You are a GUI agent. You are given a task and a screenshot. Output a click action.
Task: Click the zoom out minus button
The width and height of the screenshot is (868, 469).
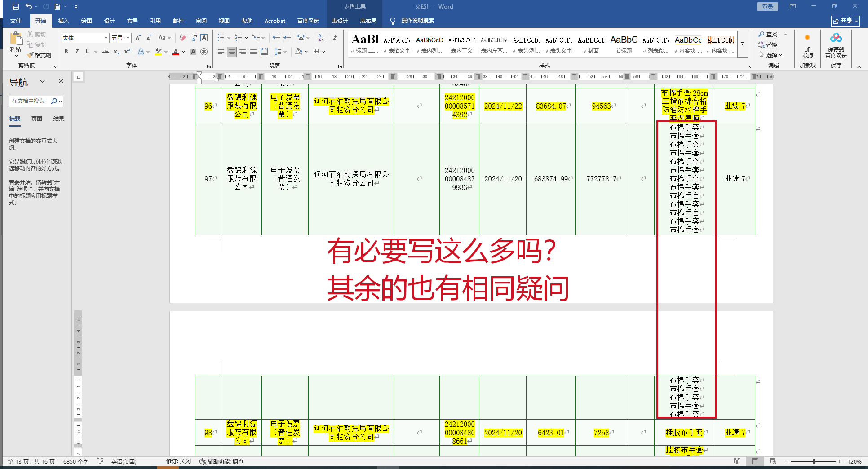(x=786, y=461)
